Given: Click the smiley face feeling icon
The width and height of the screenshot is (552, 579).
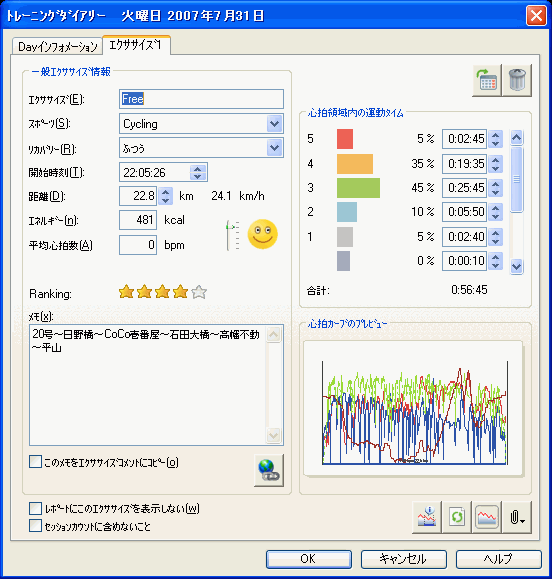Looking at the screenshot, I should 263,234.
